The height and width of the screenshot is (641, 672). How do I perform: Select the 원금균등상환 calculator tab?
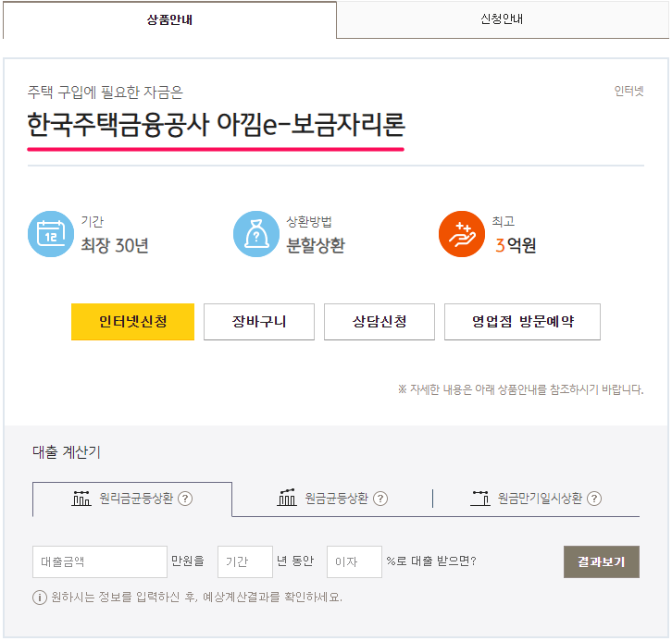point(332,499)
